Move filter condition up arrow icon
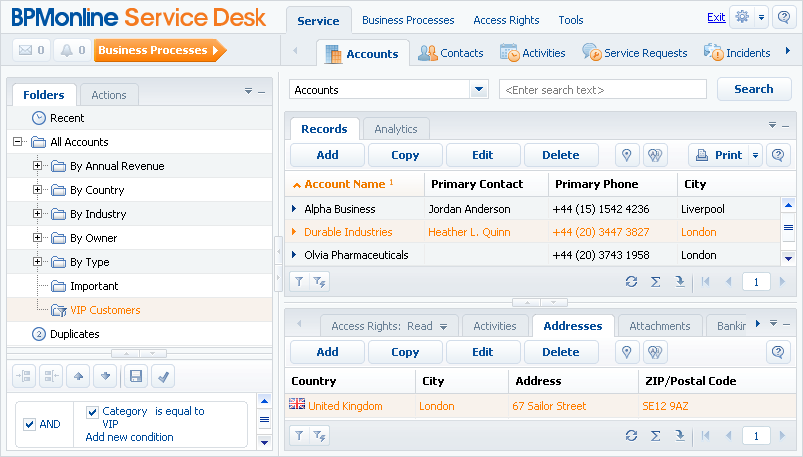Image resolution: width=803 pixels, height=457 pixels. point(78,377)
